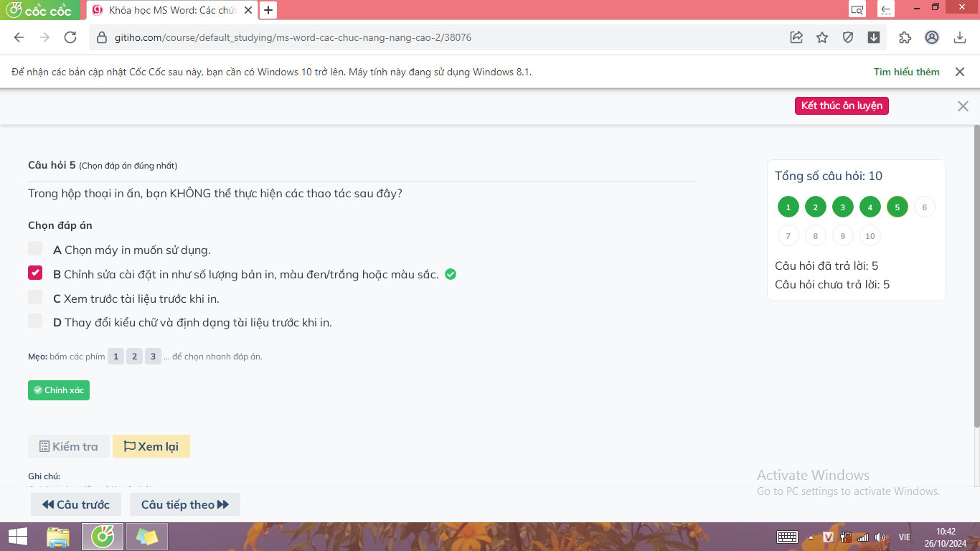Click the Câu hỏi đã trả lời: 5 text
The width and height of the screenshot is (980, 551).
(826, 266)
